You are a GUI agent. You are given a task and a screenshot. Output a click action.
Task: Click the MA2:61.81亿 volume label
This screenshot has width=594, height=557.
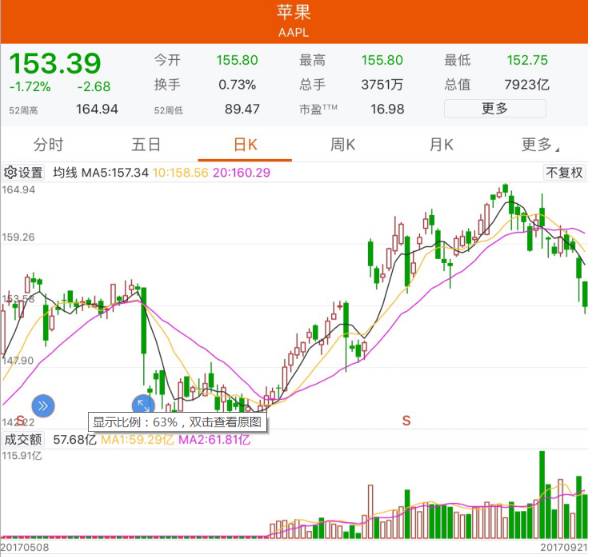(x=214, y=440)
